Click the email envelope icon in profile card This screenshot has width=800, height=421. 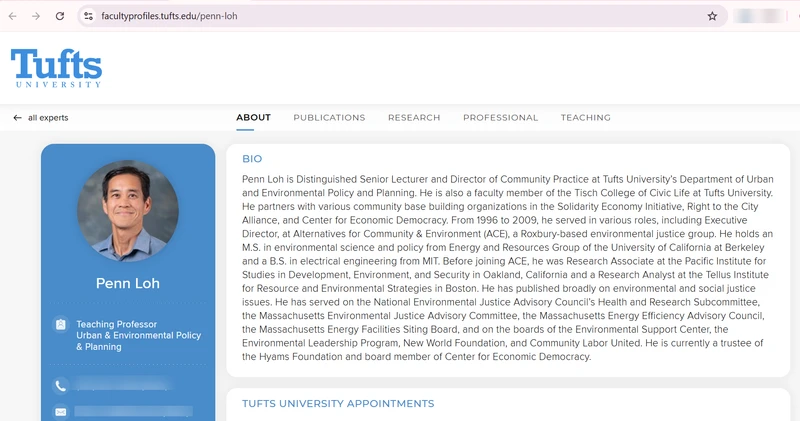(x=60, y=411)
